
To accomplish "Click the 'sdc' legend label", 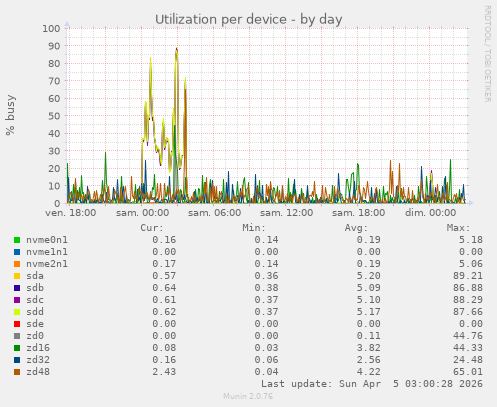I will 35,300.
